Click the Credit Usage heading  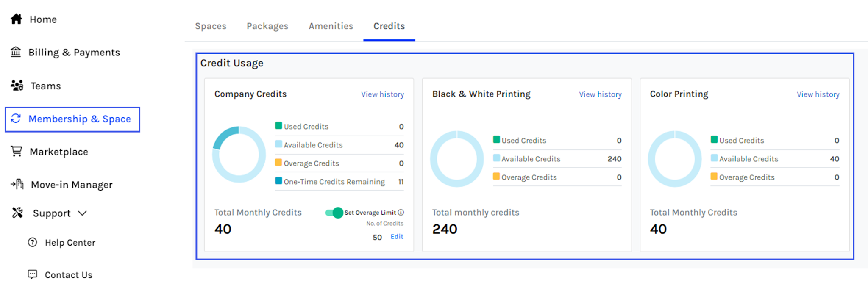click(x=232, y=63)
